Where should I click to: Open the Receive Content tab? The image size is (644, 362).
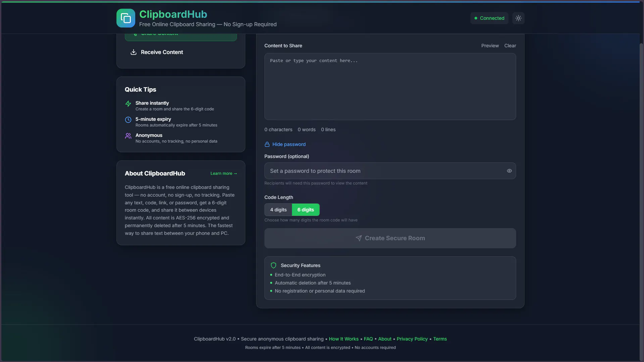click(x=181, y=52)
